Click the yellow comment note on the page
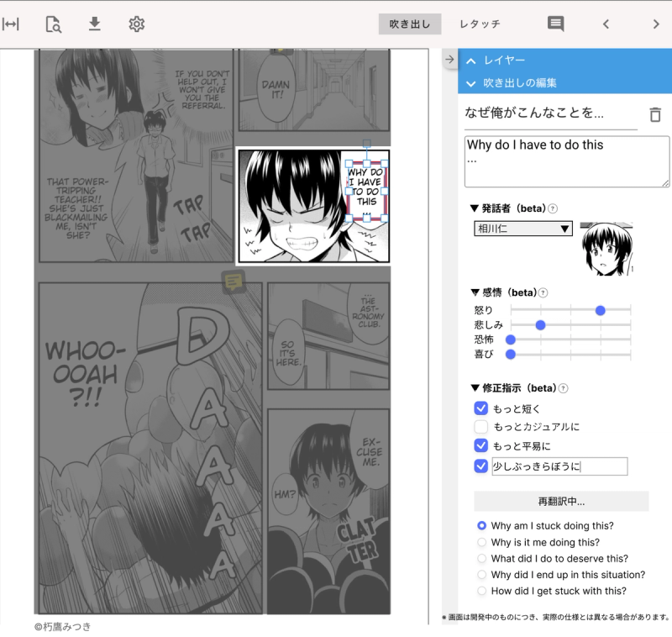672x637 pixels. 234,282
